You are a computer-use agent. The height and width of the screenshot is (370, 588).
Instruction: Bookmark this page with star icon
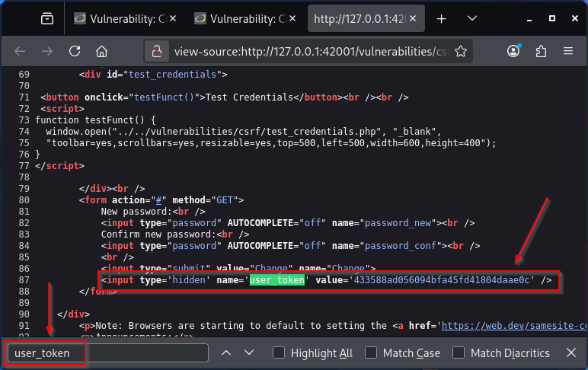(x=461, y=51)
